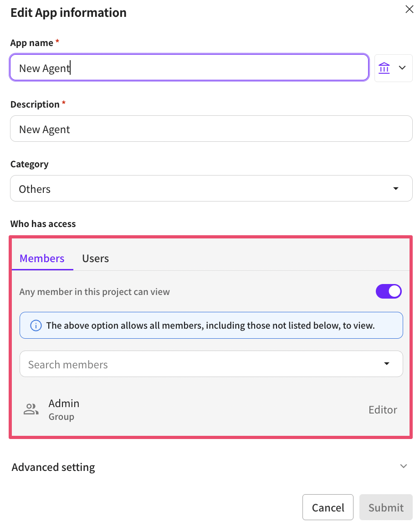Click the Category field's dropdown arrow
420x527 pixels.
point(395,189)
